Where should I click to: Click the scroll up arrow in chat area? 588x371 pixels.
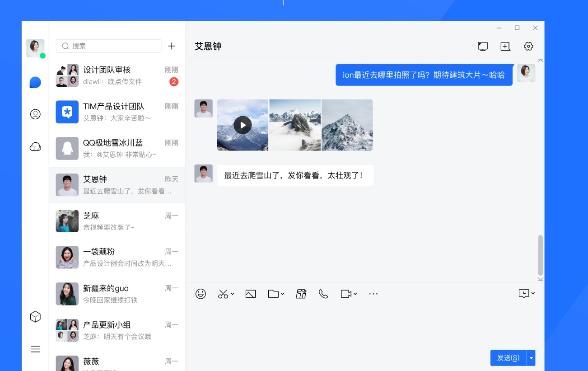pyautogui.click(x=541, y=60)
